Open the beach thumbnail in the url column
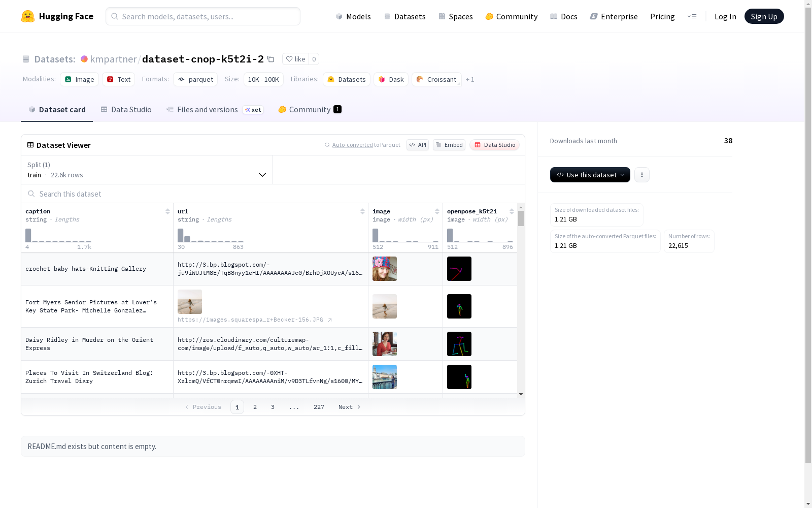 pyautogui.click(x=190, y=302)
